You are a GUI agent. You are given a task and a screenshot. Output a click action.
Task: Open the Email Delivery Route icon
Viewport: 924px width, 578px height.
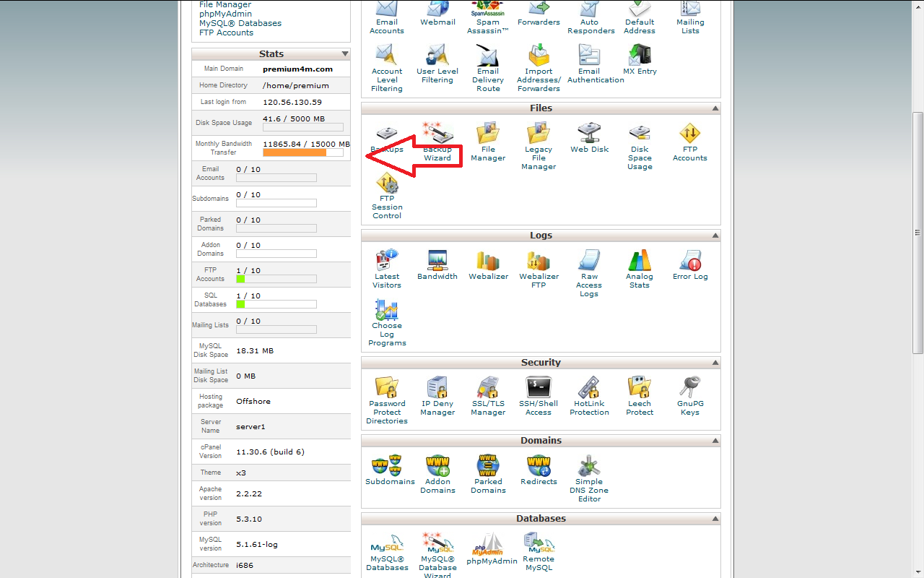point(488,55)
